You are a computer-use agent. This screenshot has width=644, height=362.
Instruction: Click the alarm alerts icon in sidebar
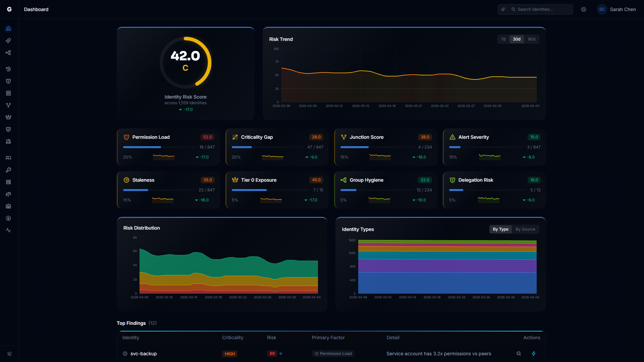tap(8, 141)
